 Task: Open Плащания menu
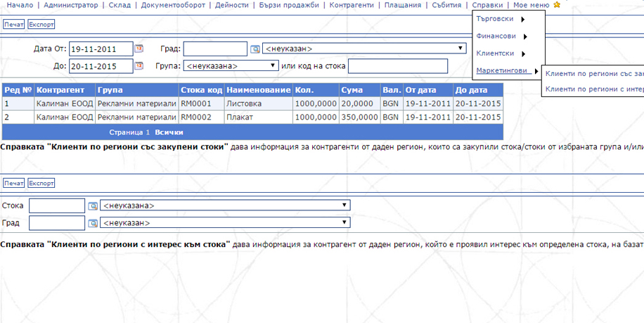tap(402, 5)
